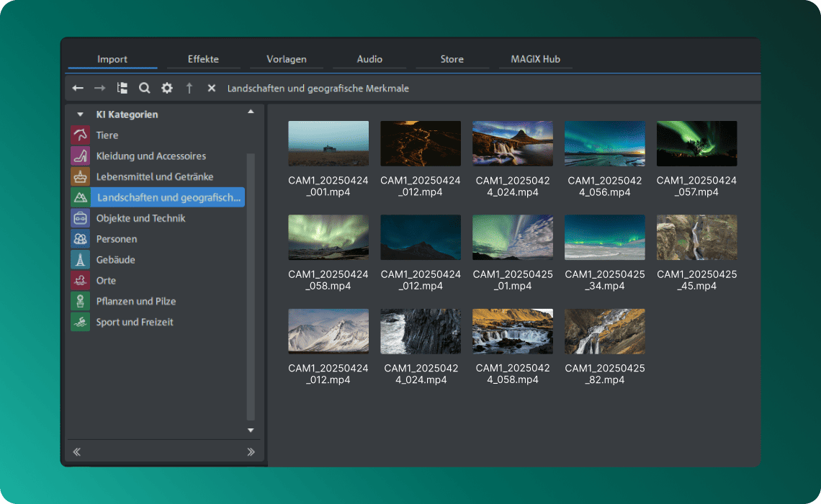Open media pool settings via gear icon
The width and height of the screenshot is (821, 504).
click(x=167, y=88)
